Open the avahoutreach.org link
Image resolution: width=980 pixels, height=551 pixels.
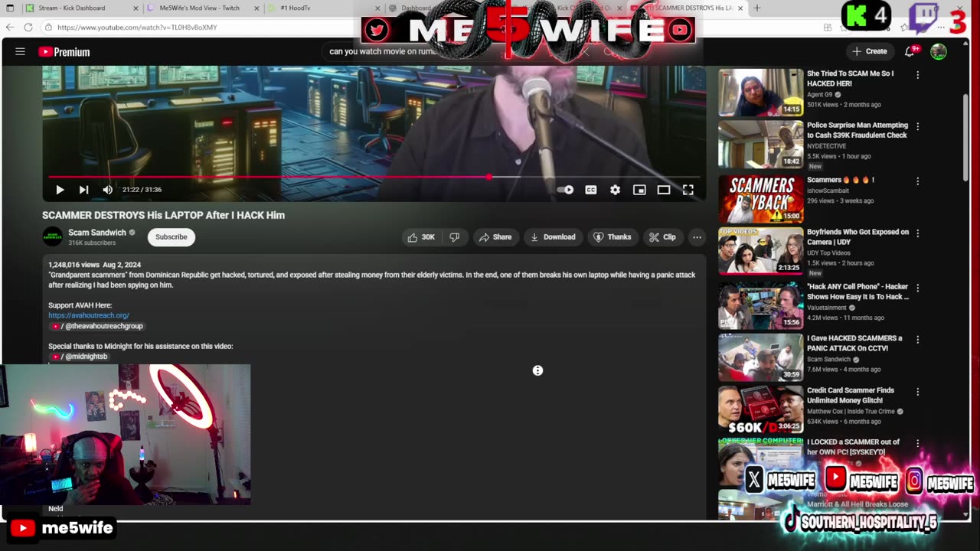click(89, 315)
